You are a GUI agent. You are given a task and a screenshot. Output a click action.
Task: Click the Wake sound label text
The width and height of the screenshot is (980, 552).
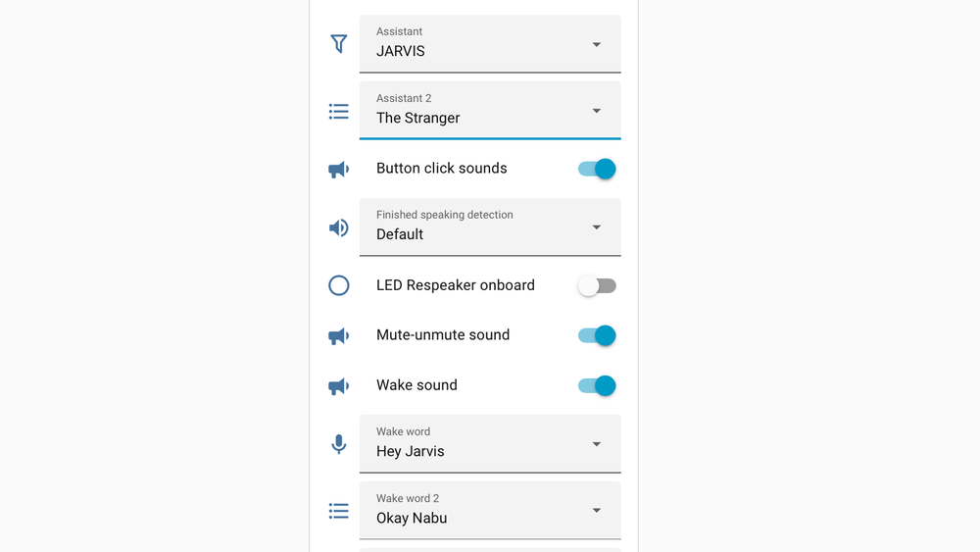point(416,385)
